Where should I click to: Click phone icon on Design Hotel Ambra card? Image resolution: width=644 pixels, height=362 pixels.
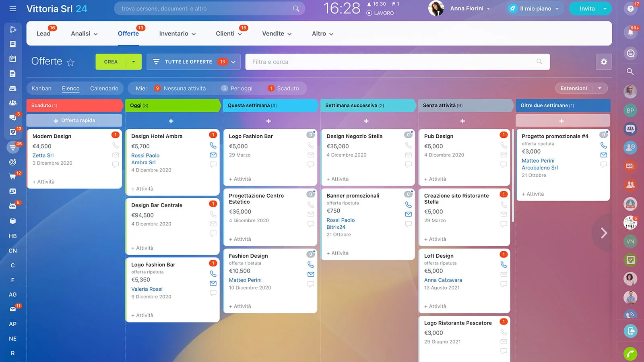point(213,145)
